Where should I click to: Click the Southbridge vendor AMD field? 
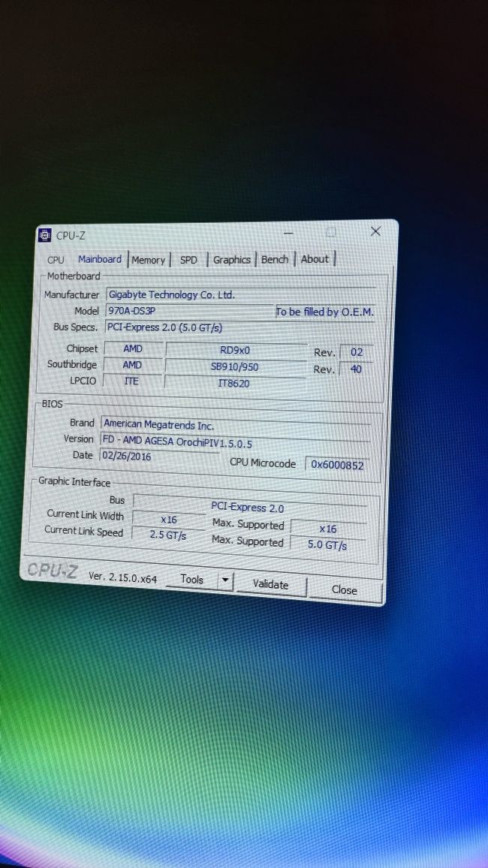[132, 365]
